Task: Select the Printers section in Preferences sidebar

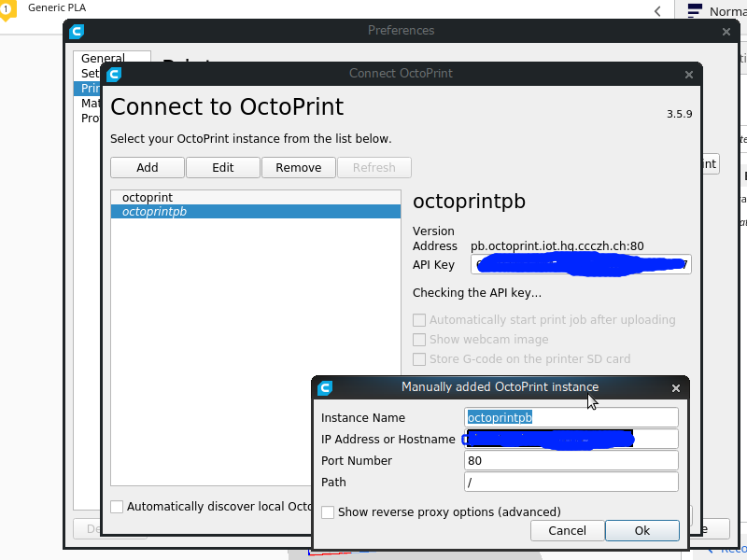Action: [91, 88]
